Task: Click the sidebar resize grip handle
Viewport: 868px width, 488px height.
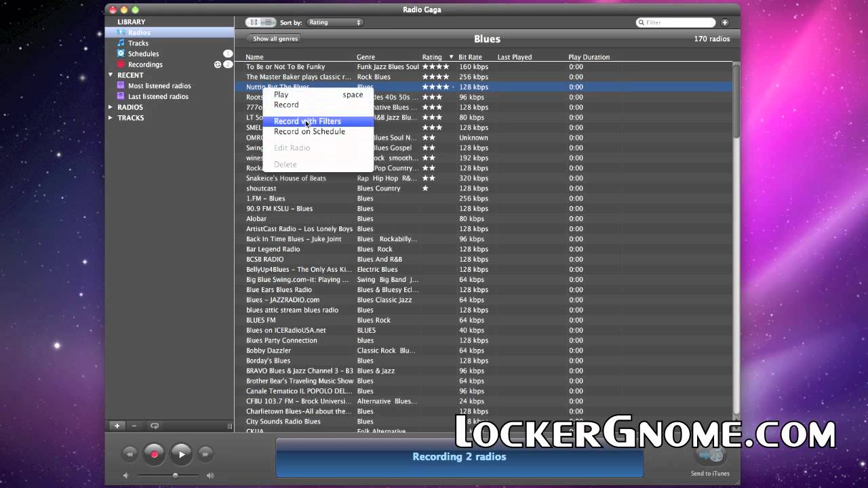Action: [x=230, y=426]
